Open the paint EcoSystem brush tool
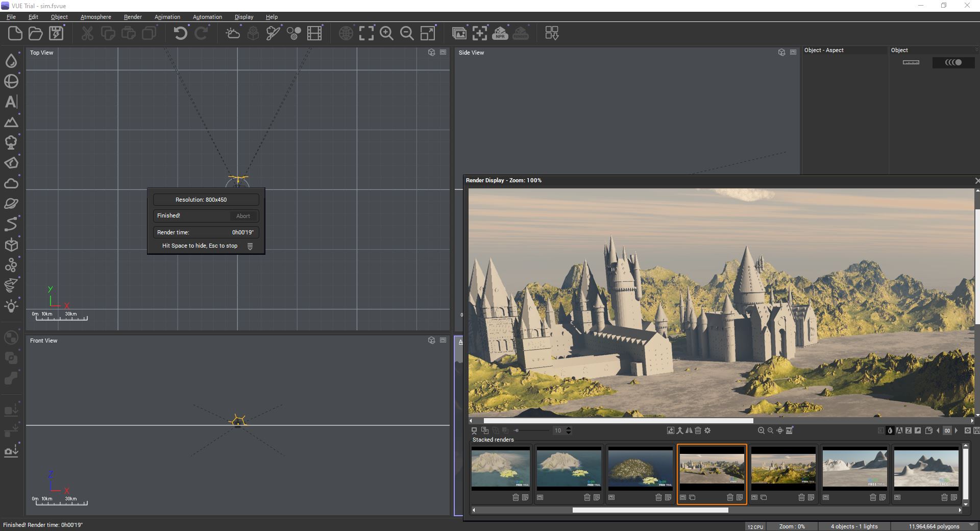980x531 pixels. coord(274,34)
